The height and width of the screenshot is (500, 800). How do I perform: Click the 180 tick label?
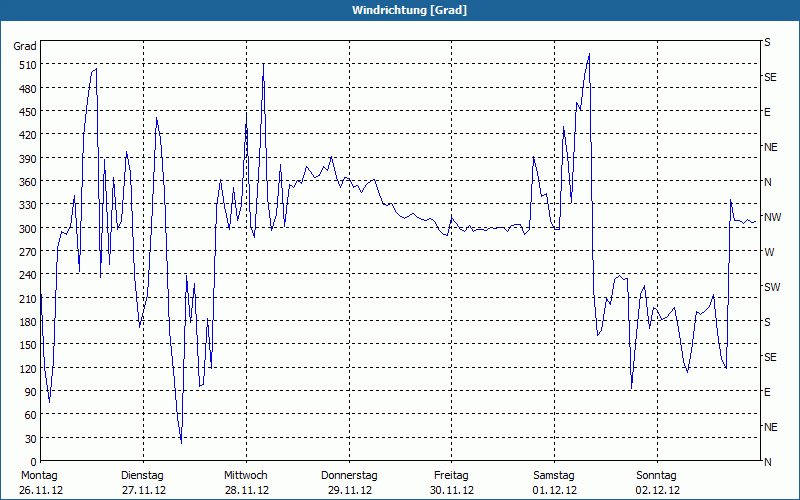point(28,322)
